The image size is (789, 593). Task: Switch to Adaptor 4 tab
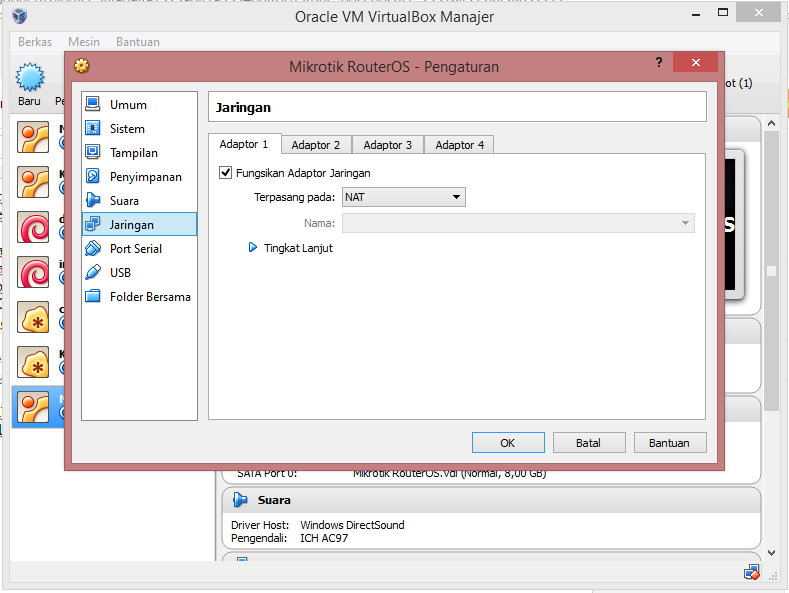click(x=459, y=145)
